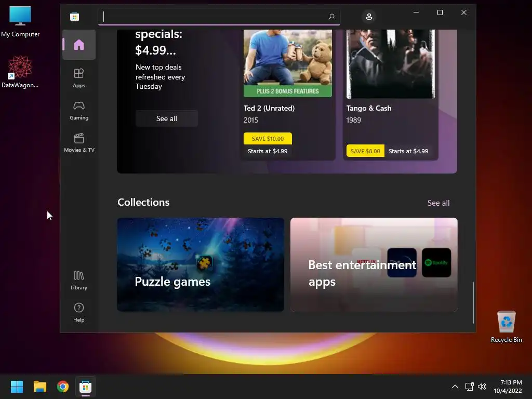Screen dimensions: 532x399
Task: Expand hidden system tray icons
Action: (x=455, y=387)
